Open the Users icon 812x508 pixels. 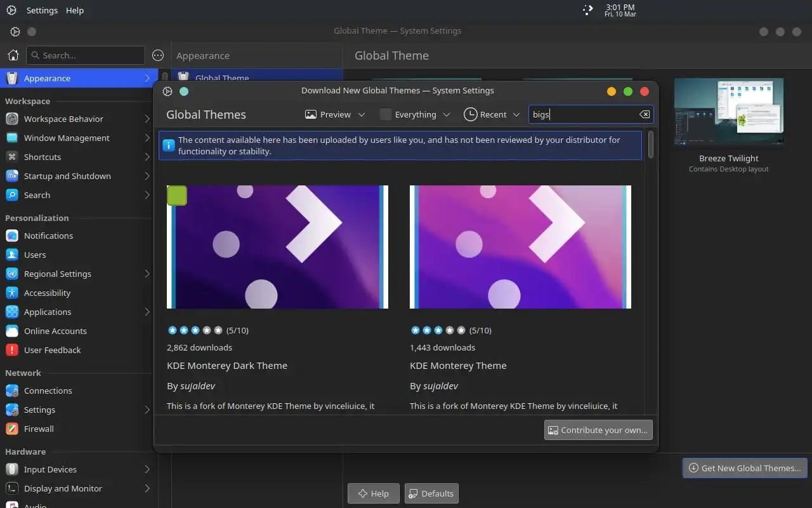click(12, 255)
